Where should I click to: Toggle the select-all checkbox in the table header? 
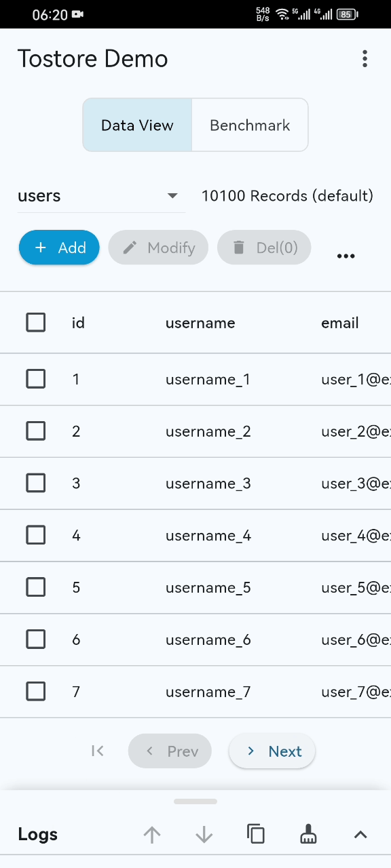tap(35, 322)
